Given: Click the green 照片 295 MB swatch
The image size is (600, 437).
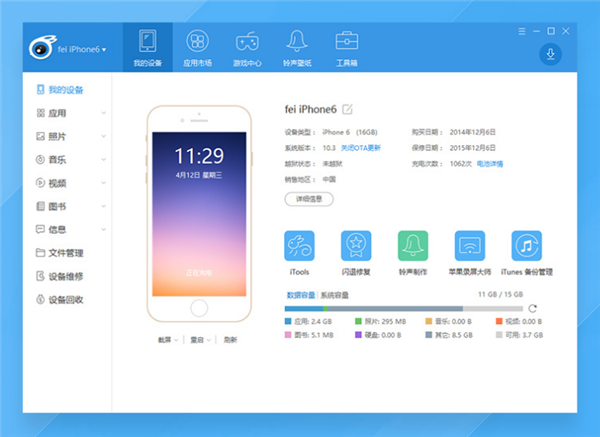Looking at the screenshot, I should 358,321.
